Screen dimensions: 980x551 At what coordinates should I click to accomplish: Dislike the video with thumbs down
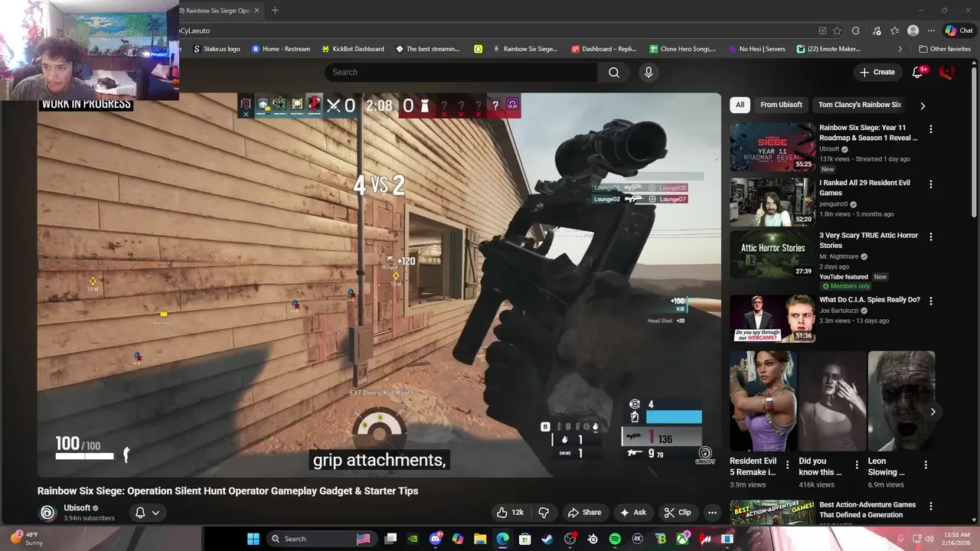tap(544, 513)
